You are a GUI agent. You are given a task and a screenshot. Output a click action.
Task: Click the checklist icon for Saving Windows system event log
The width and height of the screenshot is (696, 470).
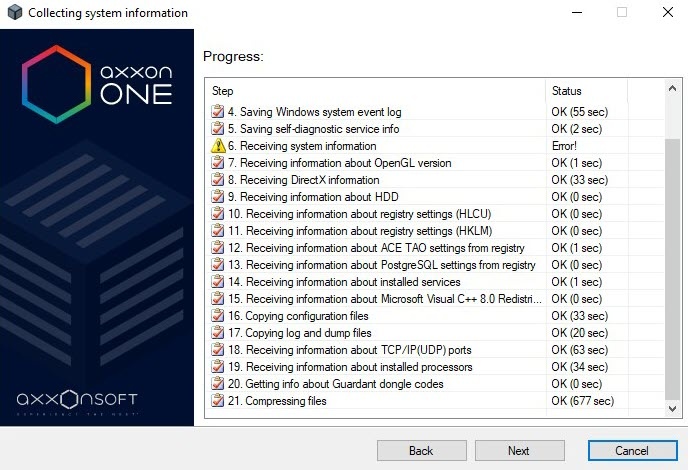pos(218,112)
